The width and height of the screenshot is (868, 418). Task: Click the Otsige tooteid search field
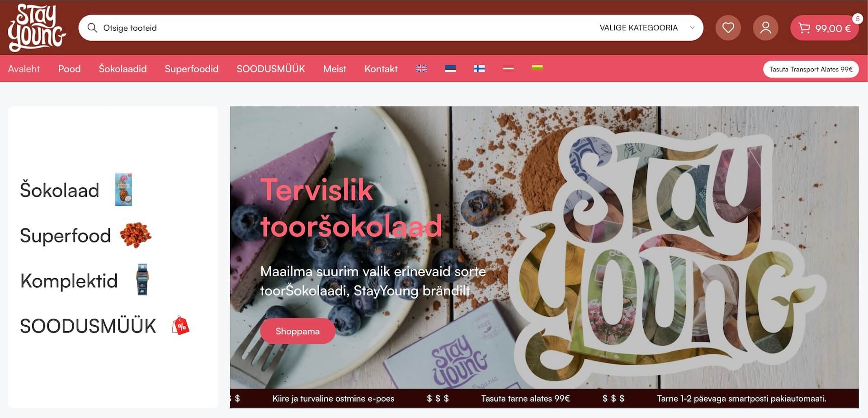(344, 28)
